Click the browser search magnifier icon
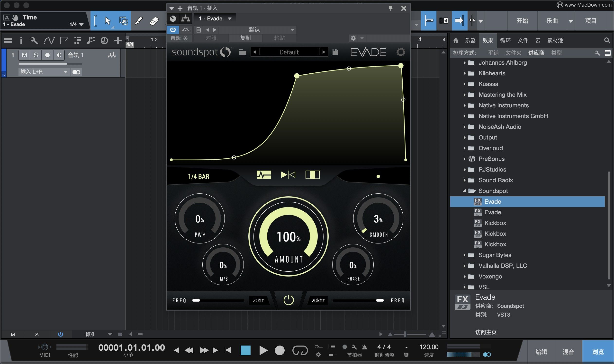614x364 pixels. pos(607,41)
